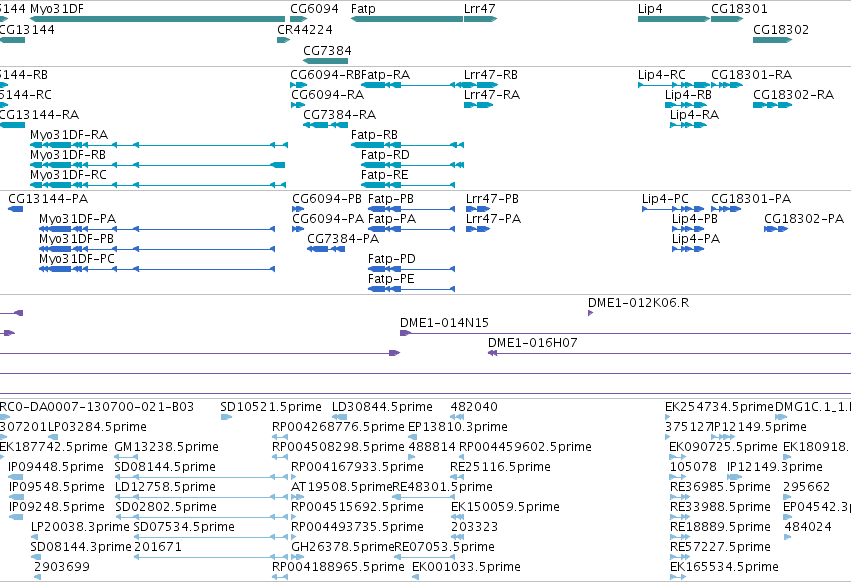Click the GH26378.5prime EST label
Viewport: 851px width, 582px height.
343,547
